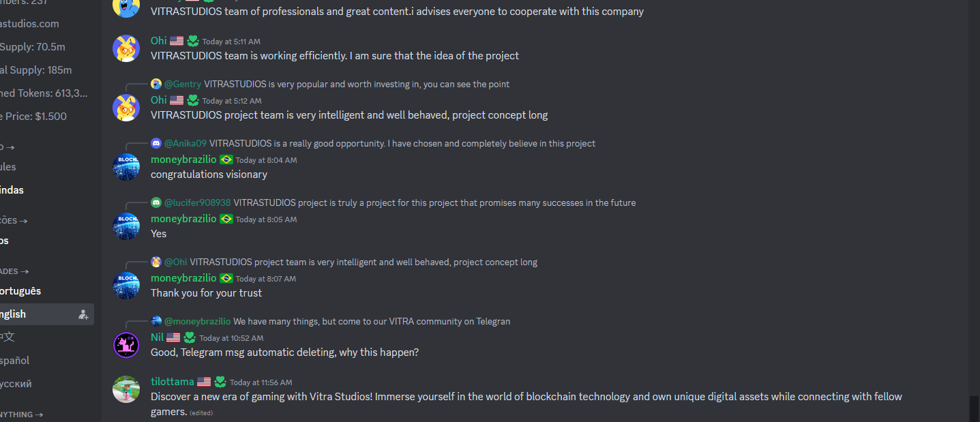
Task: Click the small Discord avatar of @Anika09 reply
Action: point(156,143)
